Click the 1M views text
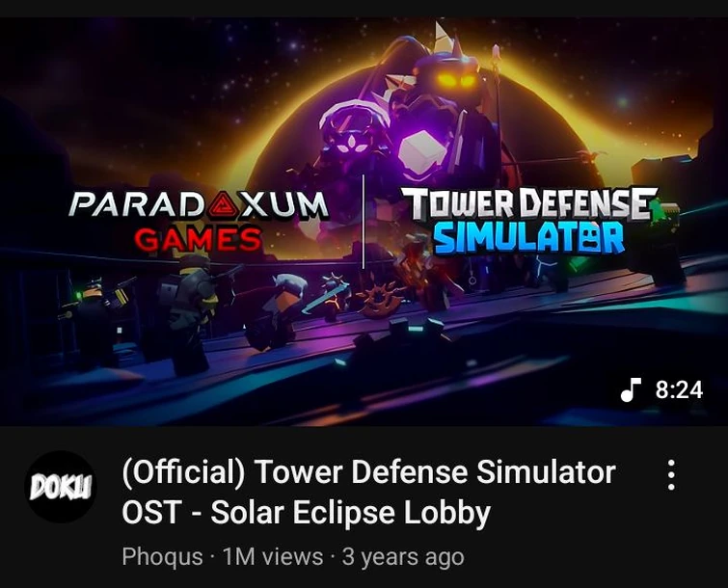Screen dimensions: 728x588 [273, 556]
